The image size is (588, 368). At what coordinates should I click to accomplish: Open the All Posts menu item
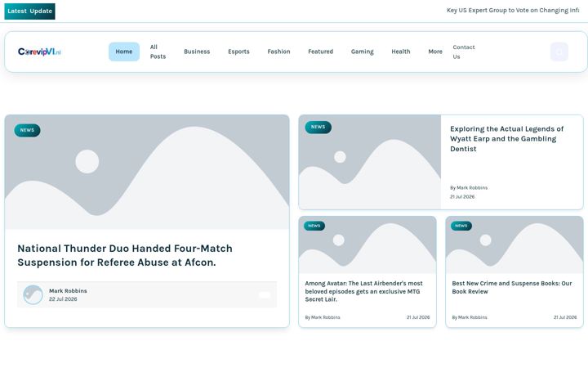(158, 52)
